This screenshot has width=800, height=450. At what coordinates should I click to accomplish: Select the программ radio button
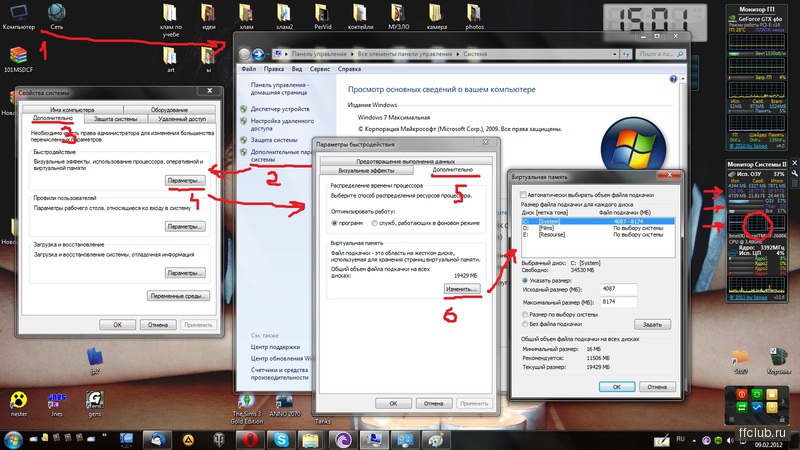[334, 223]
